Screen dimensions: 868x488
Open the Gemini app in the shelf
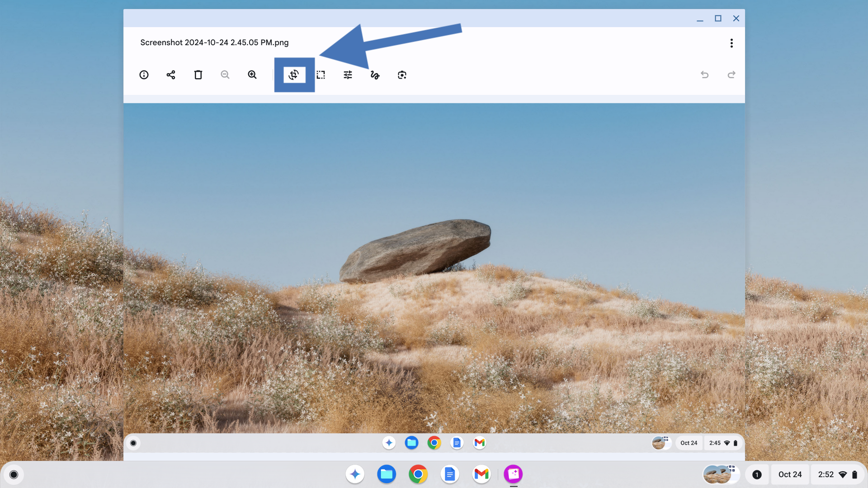[355, 474]
